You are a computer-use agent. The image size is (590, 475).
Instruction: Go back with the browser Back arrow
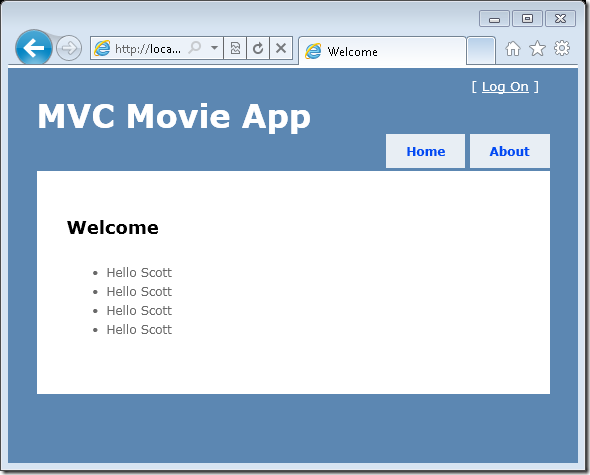click(33, 48)
